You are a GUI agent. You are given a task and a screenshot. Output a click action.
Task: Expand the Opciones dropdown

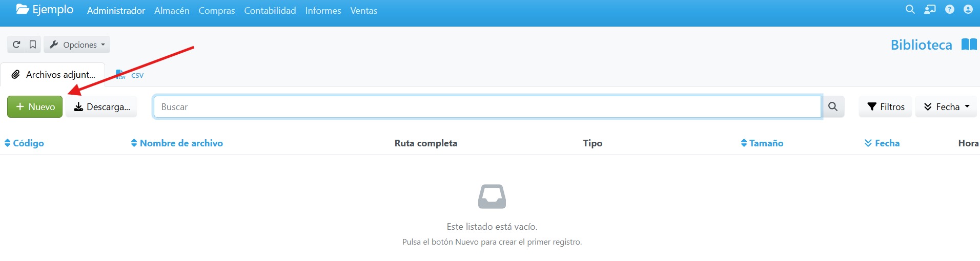[x=77, y=45]
